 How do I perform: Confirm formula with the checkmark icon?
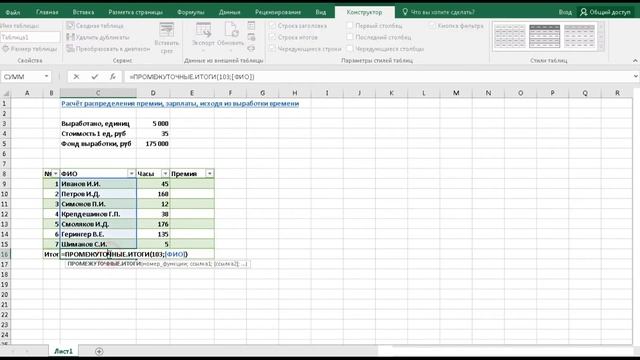pos(95,76)
